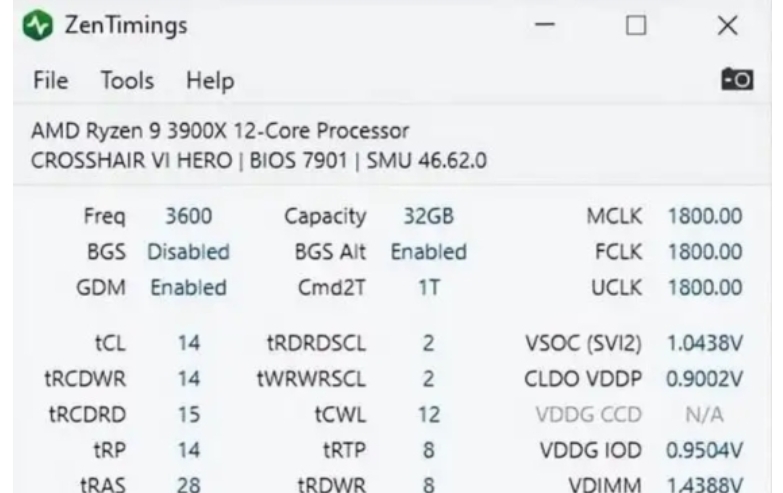Click the camera screenshot icon
Image resolution: width=783 pixels, height=493 pixels.
click(x=738, y=79)
